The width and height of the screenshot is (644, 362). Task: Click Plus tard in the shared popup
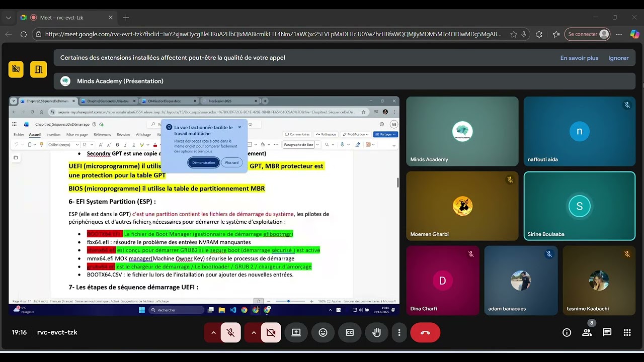pos(232,162)
